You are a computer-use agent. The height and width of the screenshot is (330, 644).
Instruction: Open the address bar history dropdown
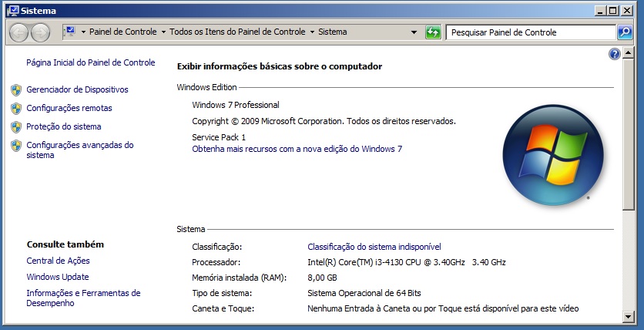414,32
